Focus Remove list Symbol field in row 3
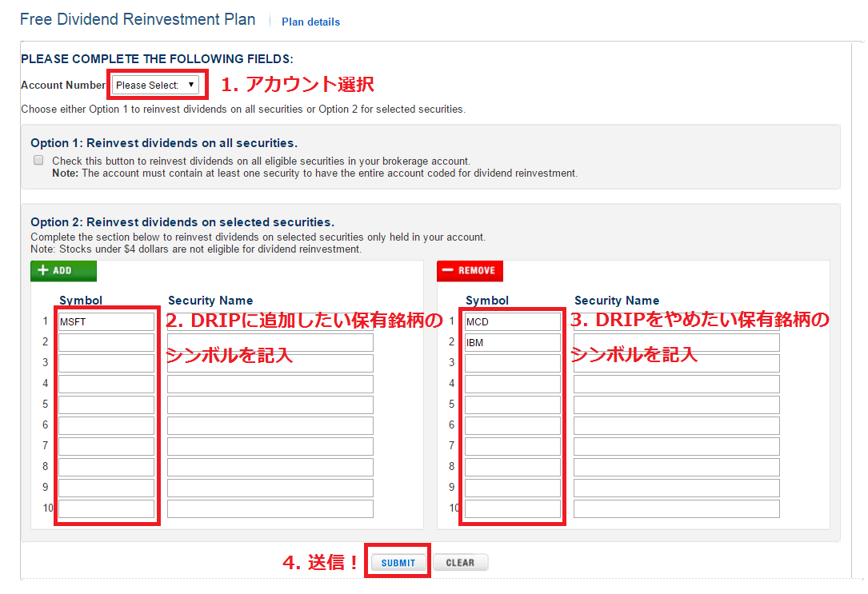 click(x=513, y=364)
